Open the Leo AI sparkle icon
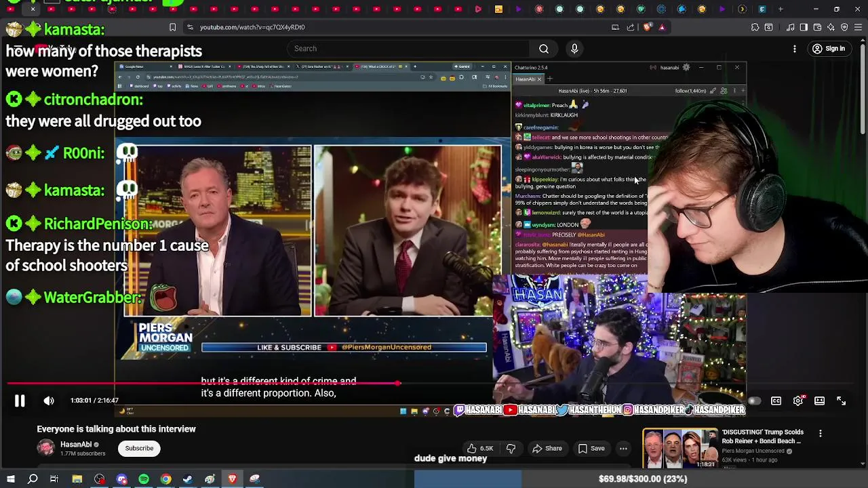The width and height of the screenshot is (868, 488). tap(831, 27)
